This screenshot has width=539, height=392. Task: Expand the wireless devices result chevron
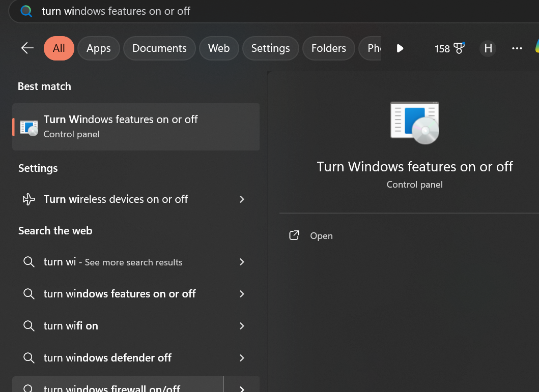point(242,199)
